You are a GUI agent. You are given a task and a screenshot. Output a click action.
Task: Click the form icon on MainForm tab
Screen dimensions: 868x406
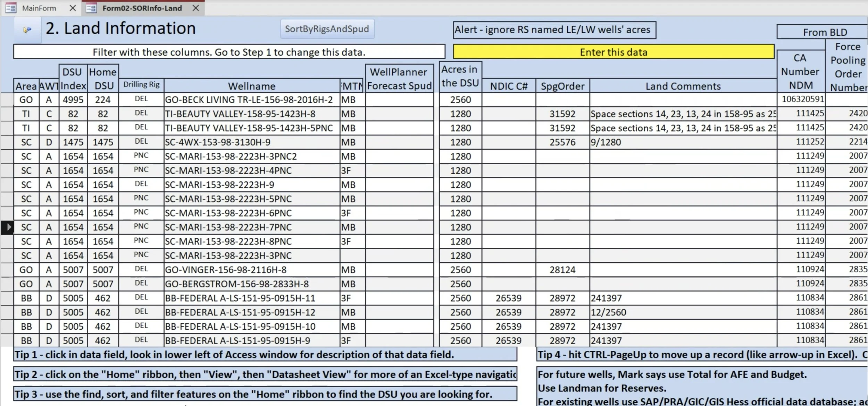(x=11, y=8)
